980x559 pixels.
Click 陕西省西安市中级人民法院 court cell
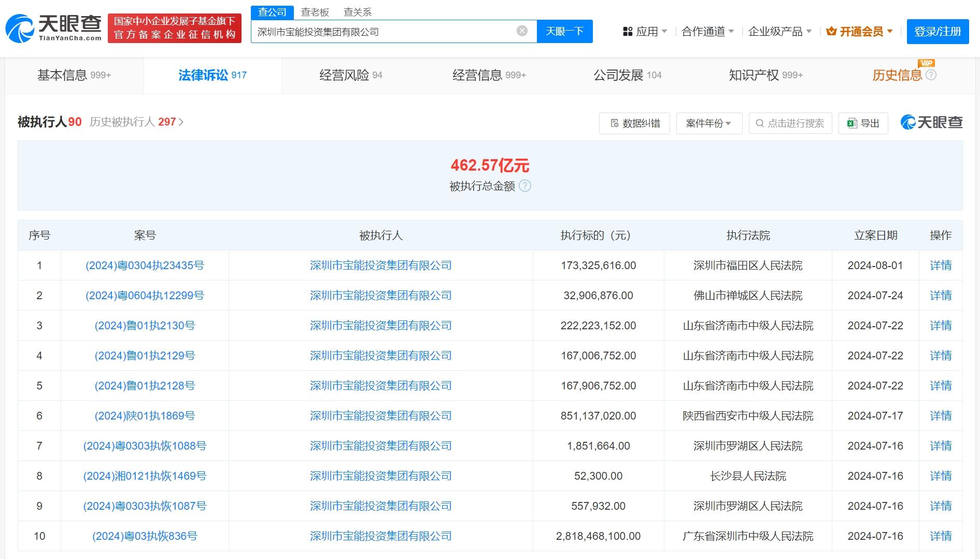(x=748, y=416)
